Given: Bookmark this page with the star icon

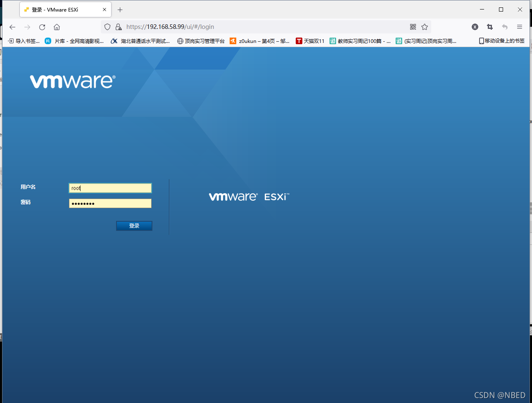Looking at the screenshot, I should [425, 27].
